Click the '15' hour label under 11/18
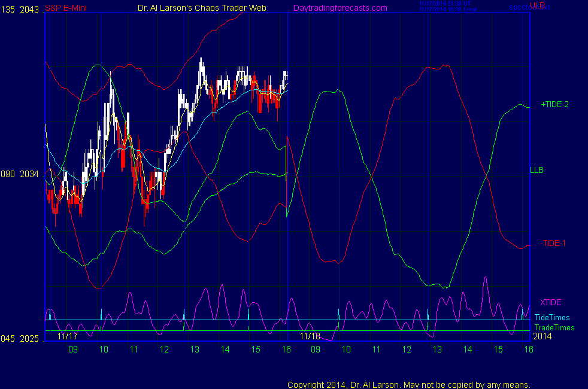This screenshot has width=588, height=389. coord(498,350)
